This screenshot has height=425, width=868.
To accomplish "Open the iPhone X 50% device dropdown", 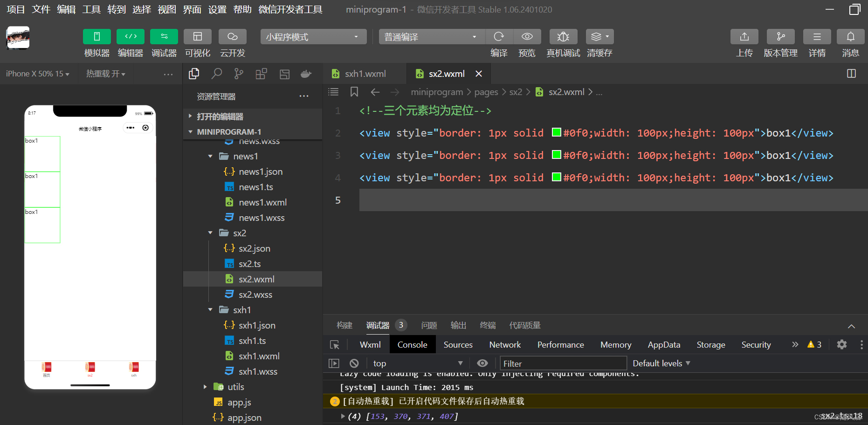I will click(38, 74).
